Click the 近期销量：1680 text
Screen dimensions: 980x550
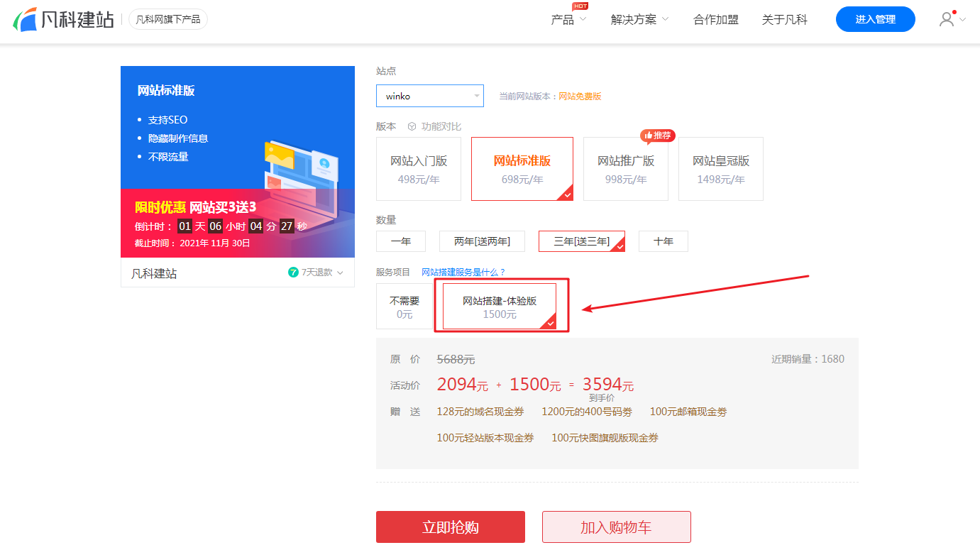click(x=808, y=359)
